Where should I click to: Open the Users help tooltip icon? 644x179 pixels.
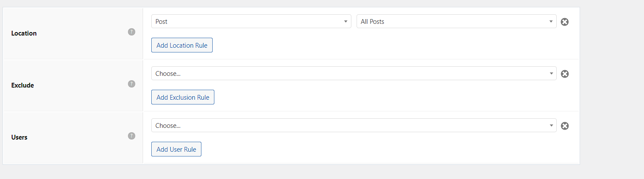pyautogui.click(x=132, y=136)
